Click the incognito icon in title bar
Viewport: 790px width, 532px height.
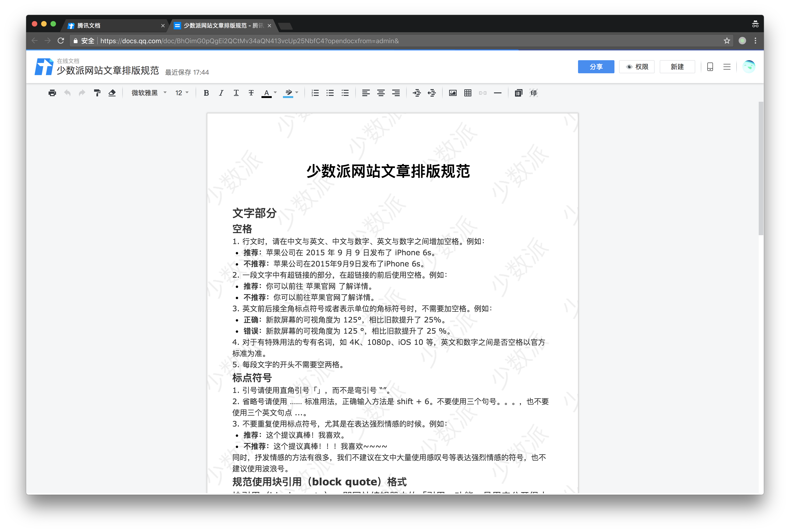click(755, 24)
